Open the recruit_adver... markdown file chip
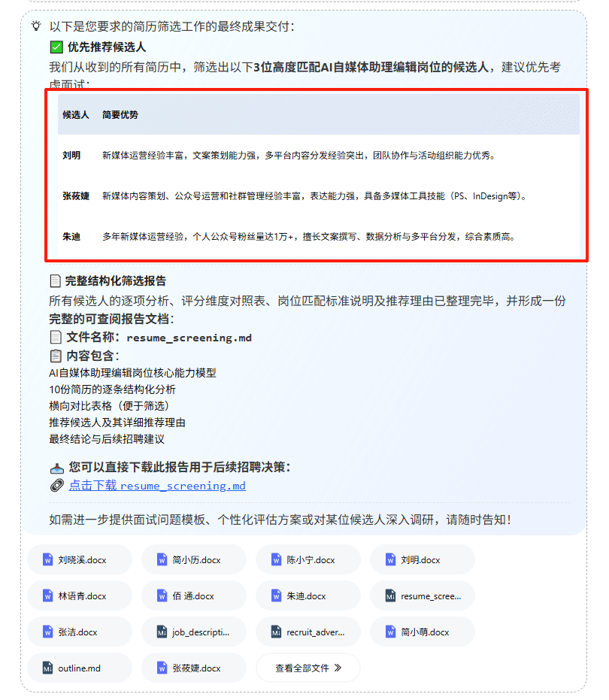This screenshot has height=700, width=609. pyautogui.click(x=308, y=632)
